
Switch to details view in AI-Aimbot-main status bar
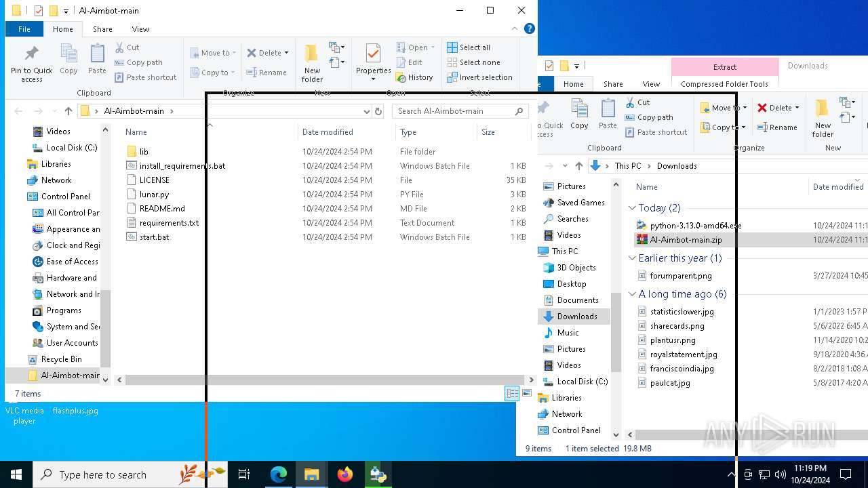[512, 394]
